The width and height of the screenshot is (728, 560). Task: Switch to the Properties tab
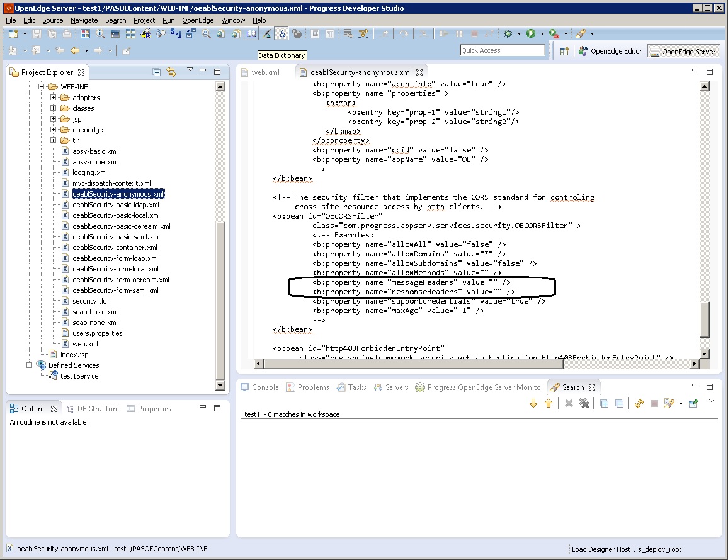[149, 409]
